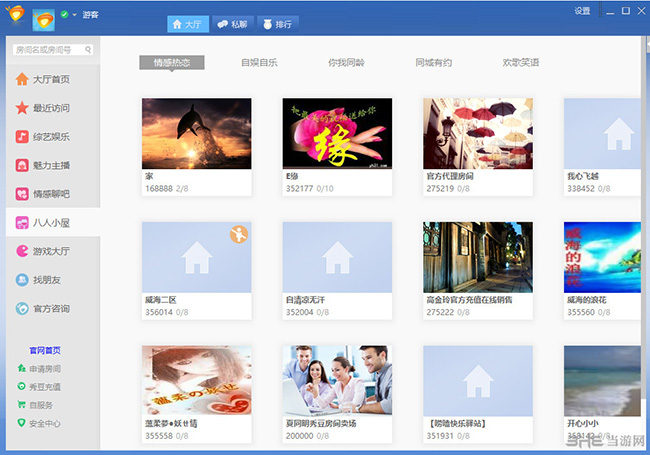Open the 设置 settings button
The width and height of the screenshot is (650, 455).
pos(582,10)
